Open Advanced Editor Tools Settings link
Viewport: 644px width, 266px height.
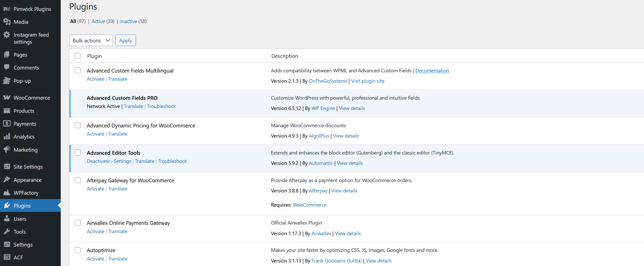click(122, 161)
